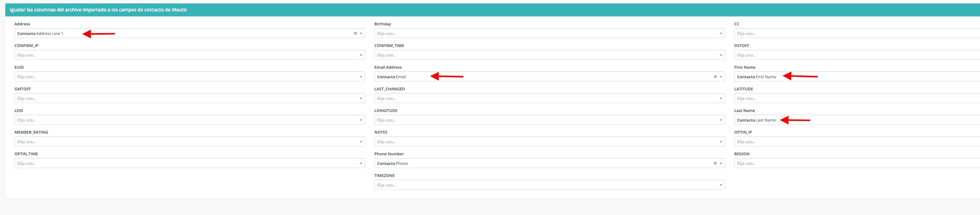The width and height of the screenshot is (980, 215).
Task: Open the EUID dropdown
Action: coord(190,77)
